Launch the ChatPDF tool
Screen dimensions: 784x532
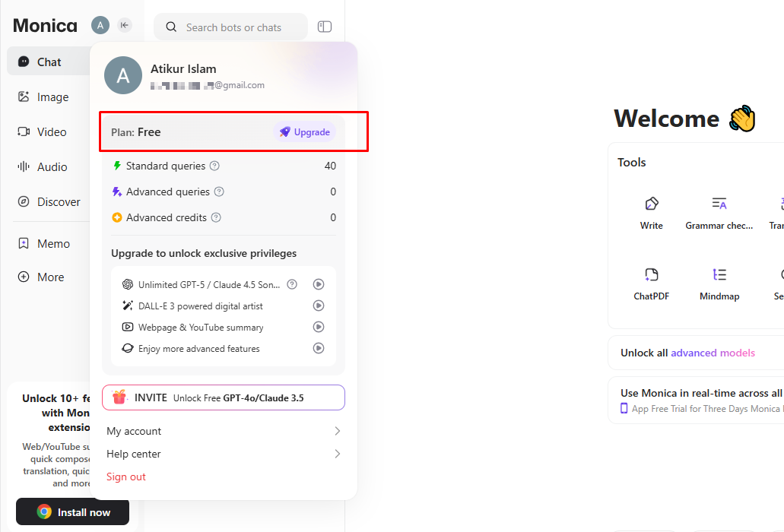click(651, 274)
